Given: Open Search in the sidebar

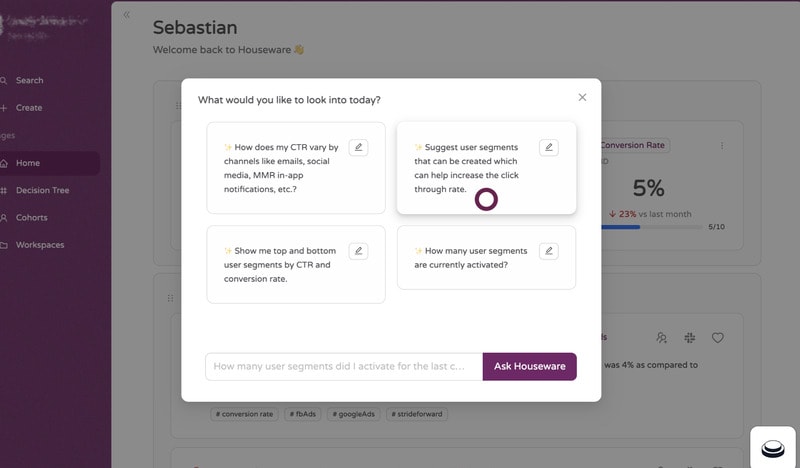Looking at the screenshot, I should [28, 80].
